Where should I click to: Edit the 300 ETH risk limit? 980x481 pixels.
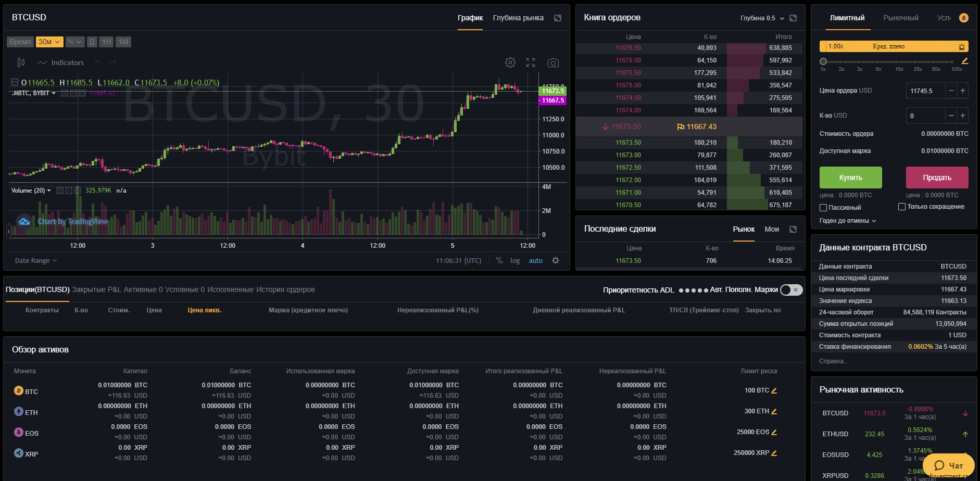[x=774, y=411]
